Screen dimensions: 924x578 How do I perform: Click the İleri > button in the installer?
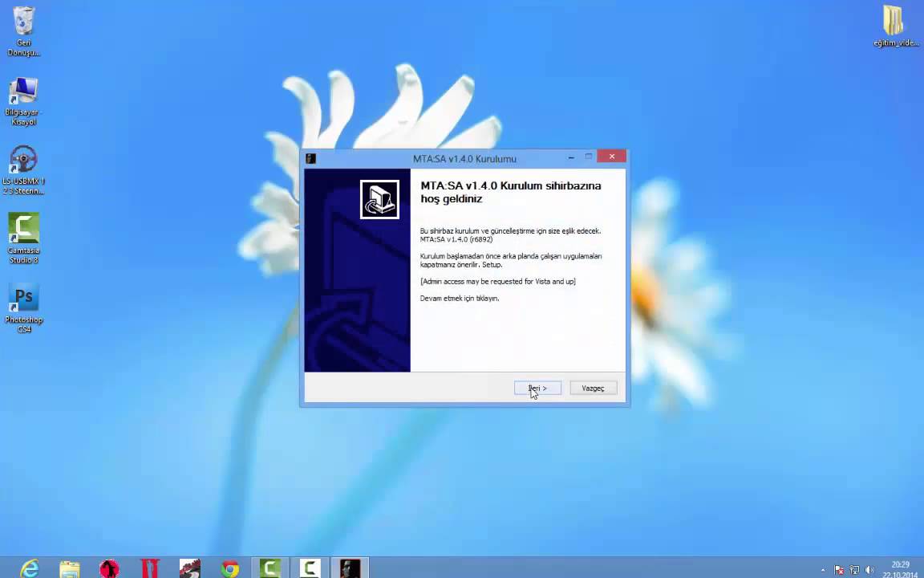pyautogui.click(x=537, y=388)
